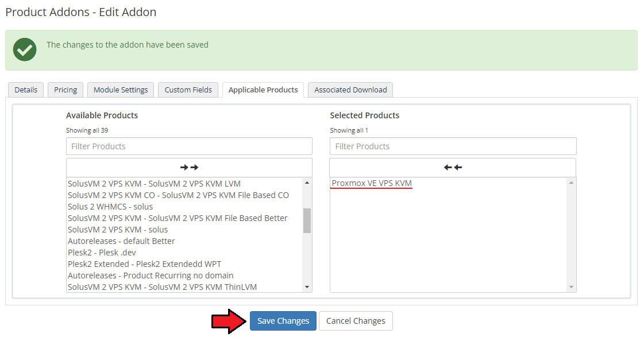644x349 pixels.
Task: Click scroll-up arrow of Available Products list
Action: (x=307, y=183)
